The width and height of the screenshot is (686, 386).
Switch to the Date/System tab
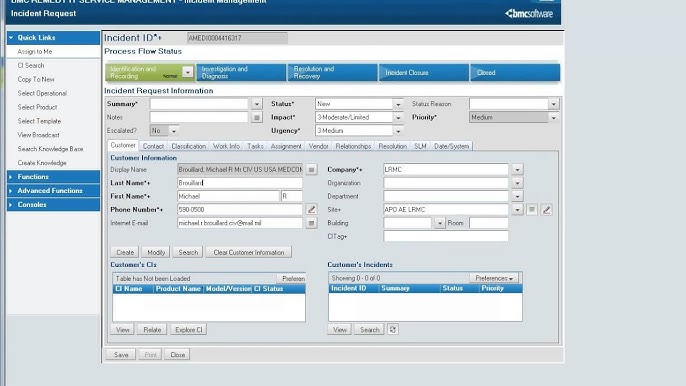452,146
